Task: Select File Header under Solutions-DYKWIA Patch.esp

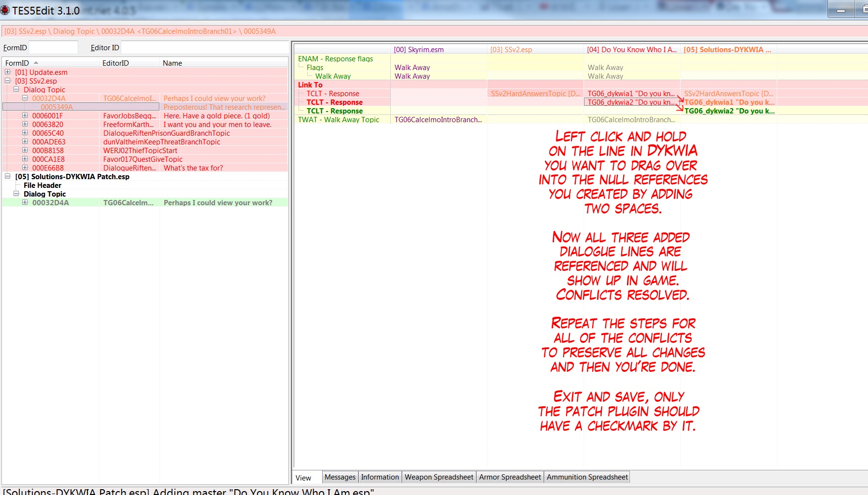Action: pyautogui.click(x=43, y=185)
